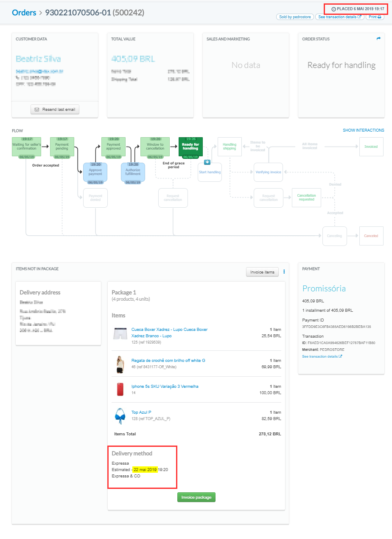Go back to Orders via the breadcrumb
392x539 pixels.
coord(24,13)
